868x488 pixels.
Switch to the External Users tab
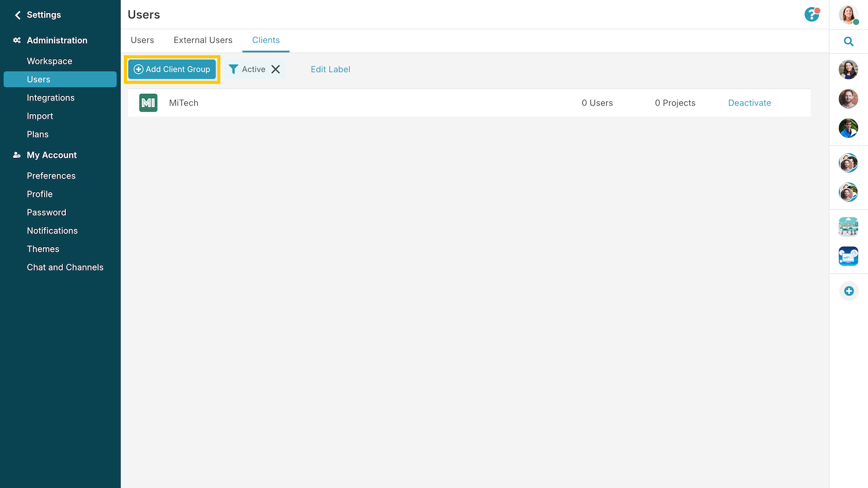(x=203, y=40)
